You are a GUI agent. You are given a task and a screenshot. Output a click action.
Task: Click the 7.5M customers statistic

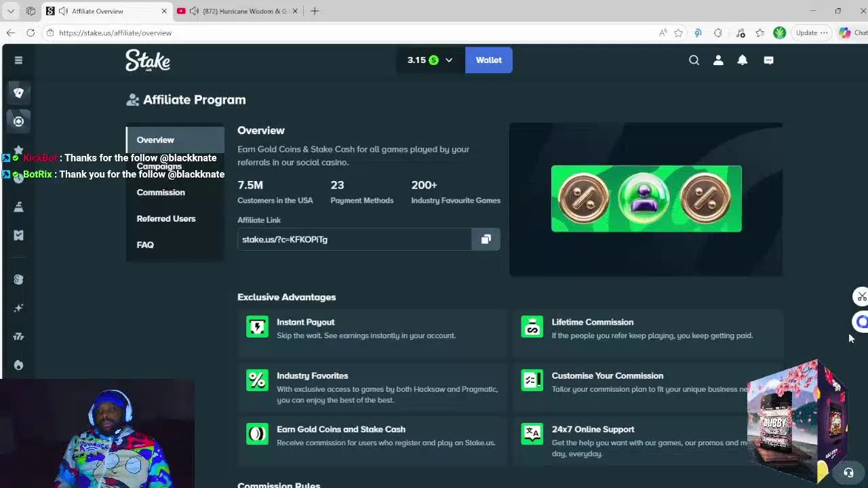(275, 192)
